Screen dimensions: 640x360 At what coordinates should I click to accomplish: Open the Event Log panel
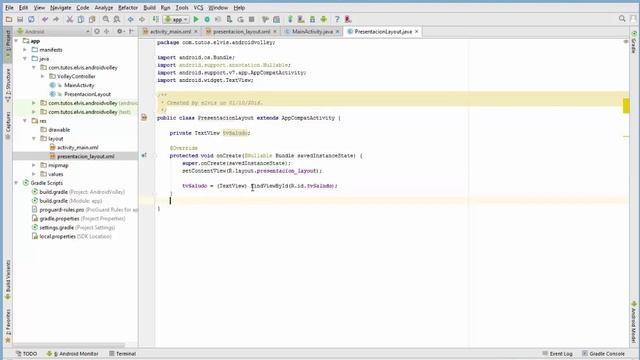tap(558, 353)
